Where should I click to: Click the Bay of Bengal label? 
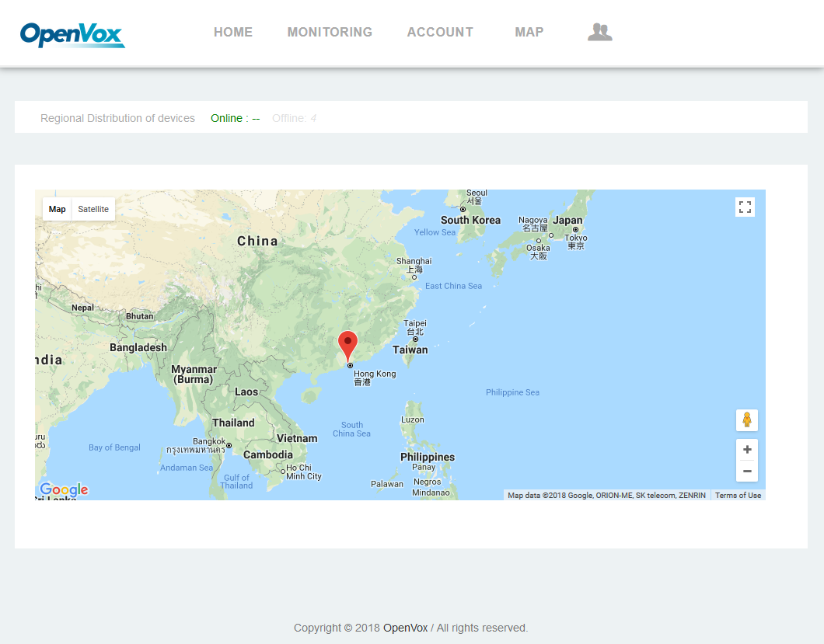(x=114, y=447)
